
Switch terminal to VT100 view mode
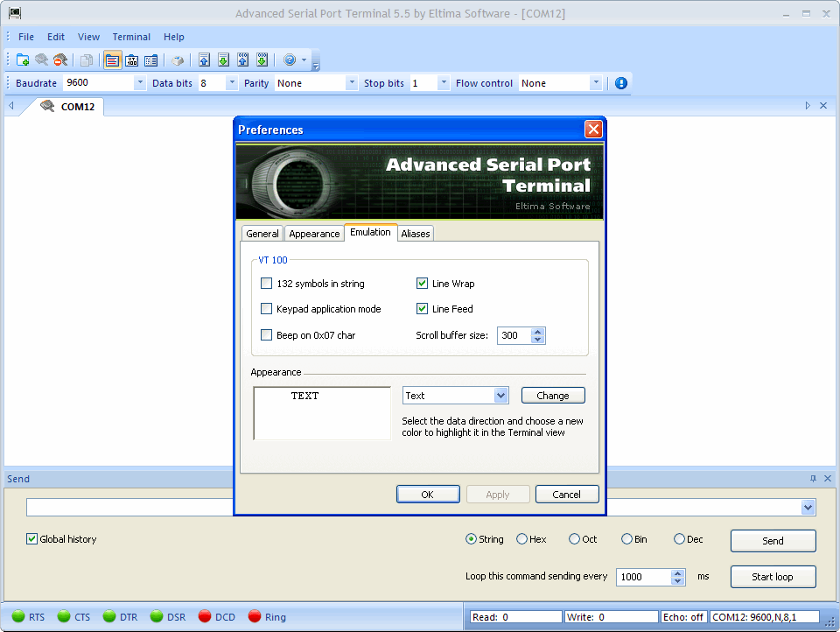click(x=132, y=60)
